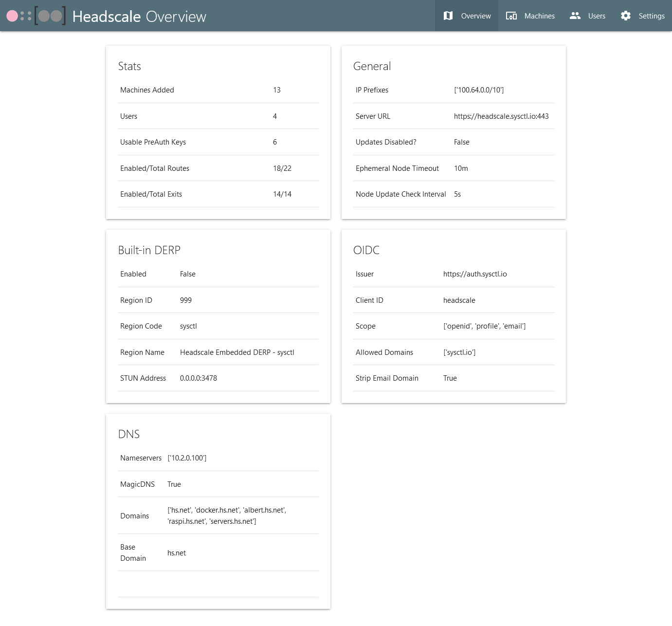Click the IP Prefixes value
This screenshot has height=626, width=672.
(478, 90)
